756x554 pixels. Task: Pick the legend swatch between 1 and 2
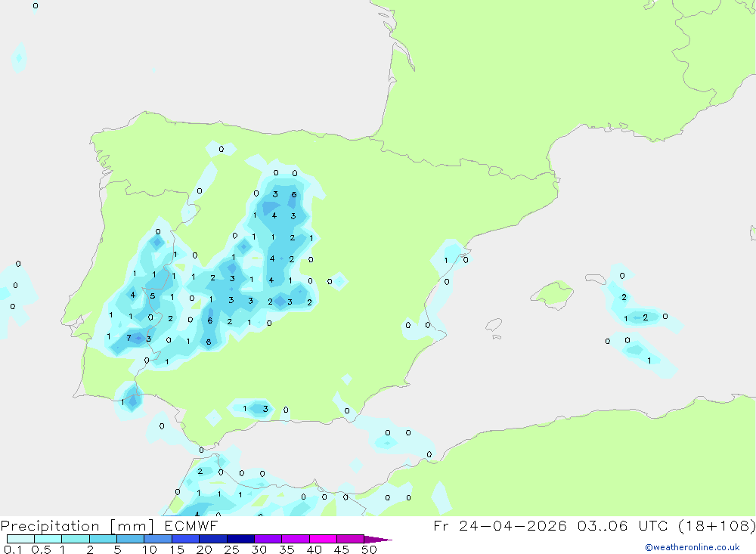click(76, 539)
